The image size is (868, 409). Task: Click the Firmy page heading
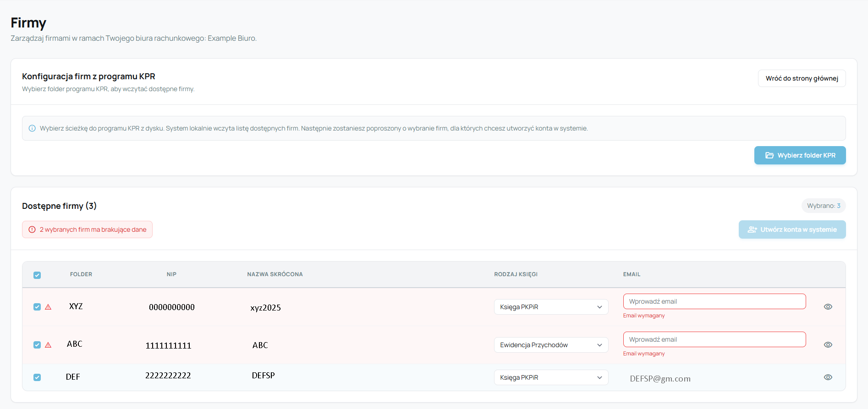pos(28,23)
